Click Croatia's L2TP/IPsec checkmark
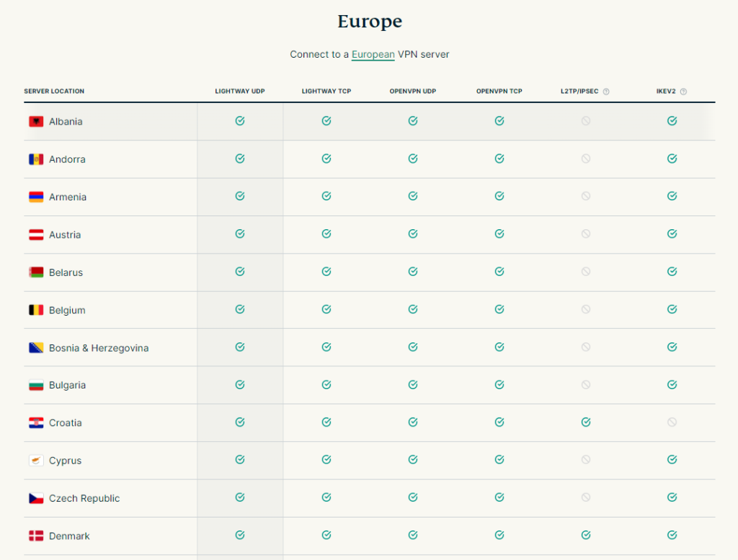This screenshot has height=560, width=738. (586, 422)
